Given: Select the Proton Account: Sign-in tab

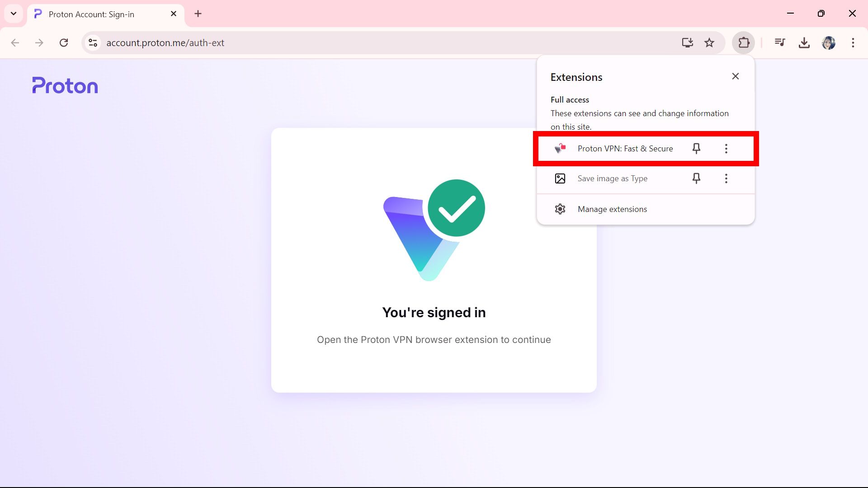Looking at the screenshot, I should click(90, 14).
